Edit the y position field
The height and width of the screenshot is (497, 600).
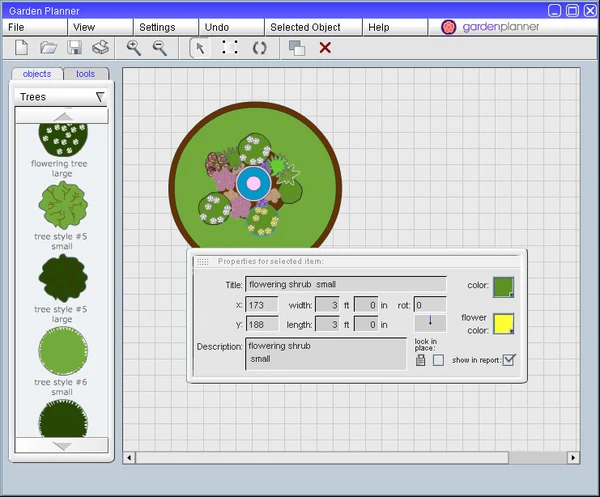pos(262,324)
